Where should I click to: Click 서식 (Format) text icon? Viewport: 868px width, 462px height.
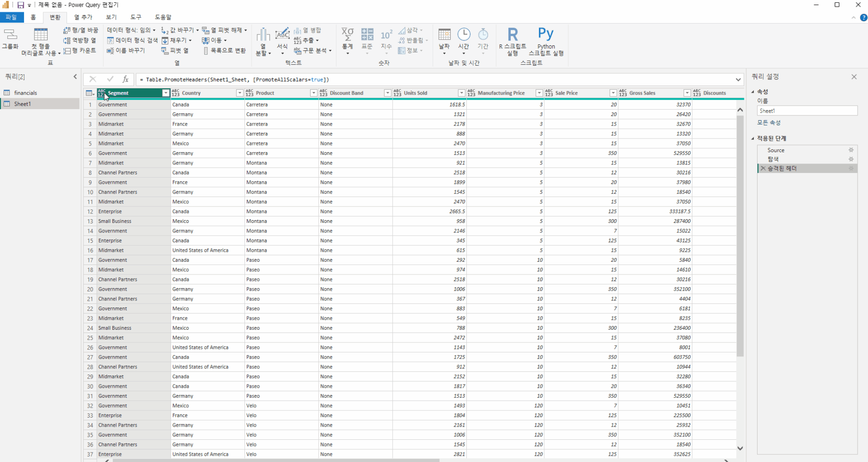pos(282,34)
